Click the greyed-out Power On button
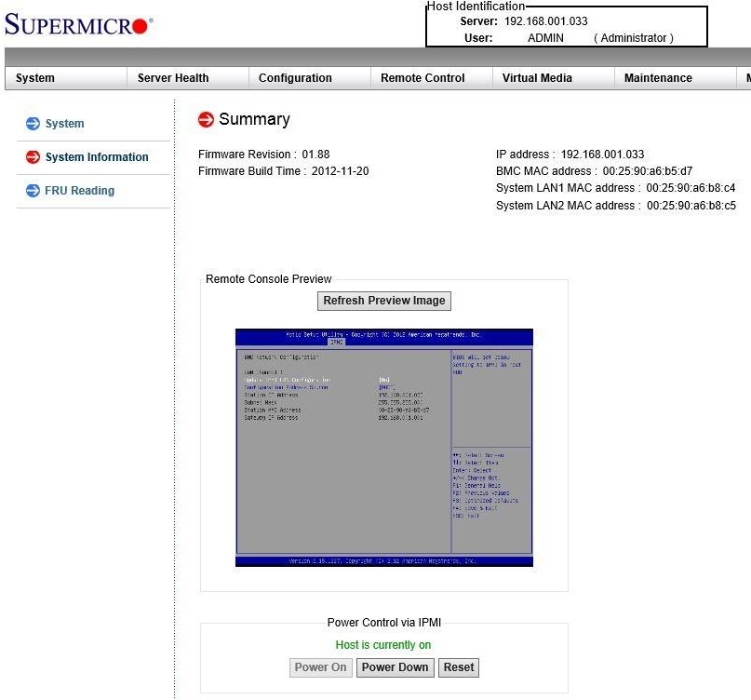 [x=320, y=667]
